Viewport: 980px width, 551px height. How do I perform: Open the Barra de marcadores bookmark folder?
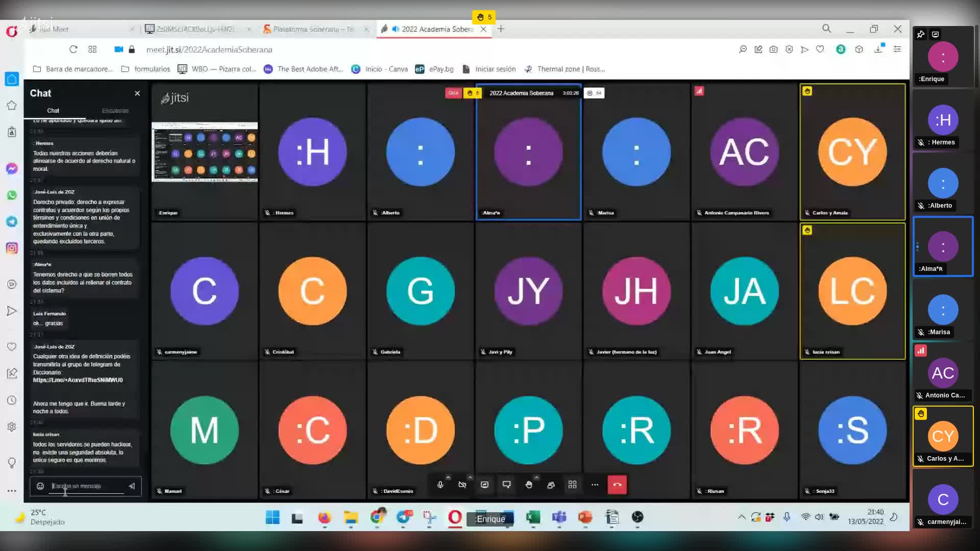pyautogui.click(x=72, y=69)
